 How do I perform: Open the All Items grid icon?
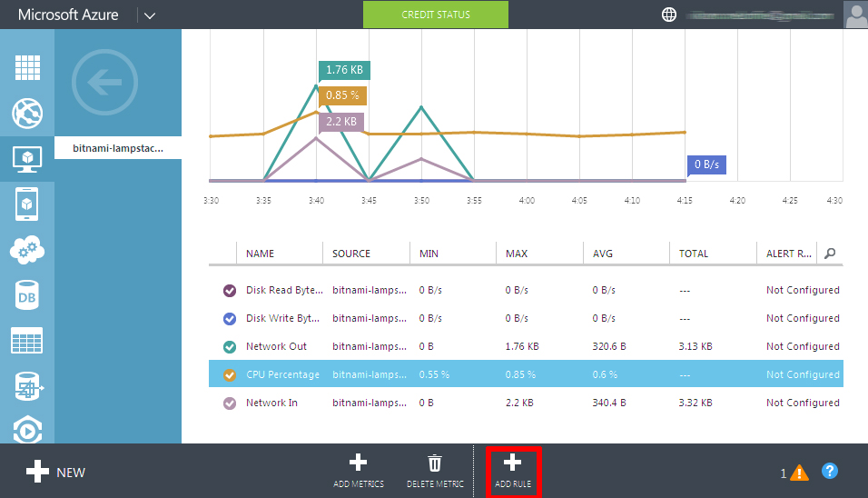27,67
